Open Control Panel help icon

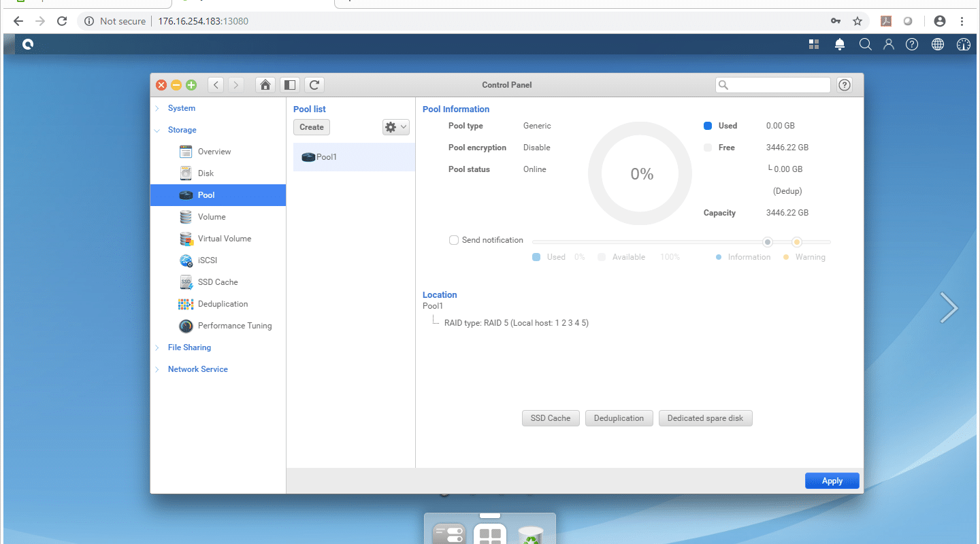click(845, 85)
